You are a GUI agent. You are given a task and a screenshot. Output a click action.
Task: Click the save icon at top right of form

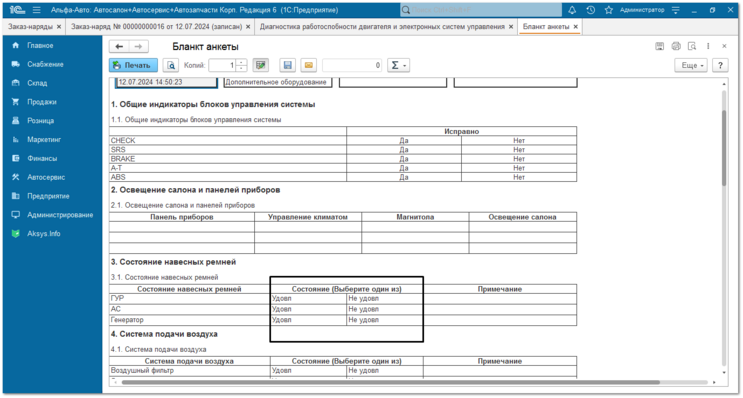[660, 46]
